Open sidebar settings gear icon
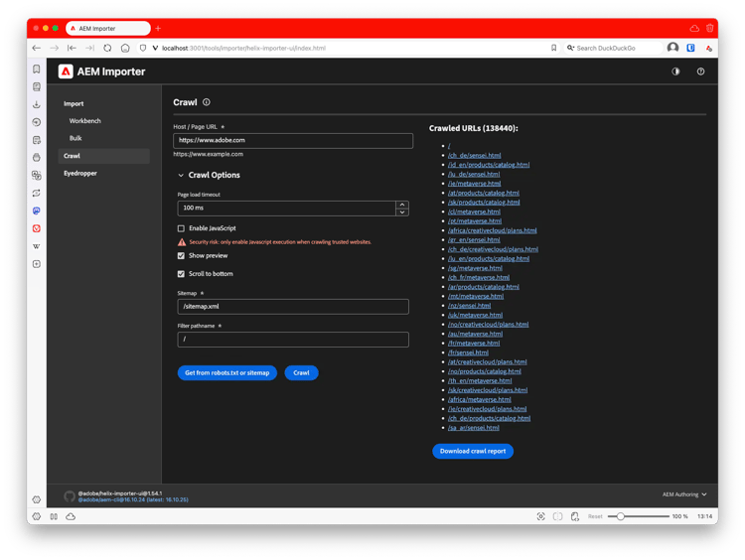745x560 pixels. [x=37, y=499]
